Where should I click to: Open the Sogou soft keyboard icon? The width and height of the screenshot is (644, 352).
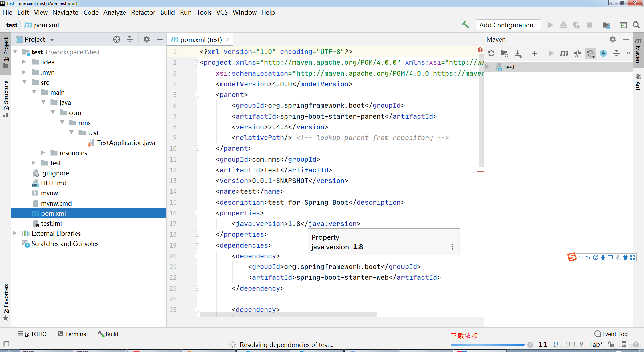click(610, 257)
